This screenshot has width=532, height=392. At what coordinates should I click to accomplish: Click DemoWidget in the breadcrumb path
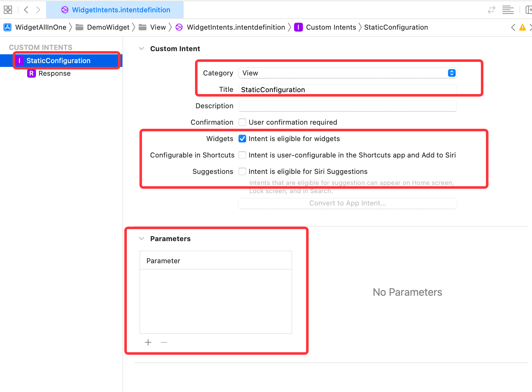108,27
